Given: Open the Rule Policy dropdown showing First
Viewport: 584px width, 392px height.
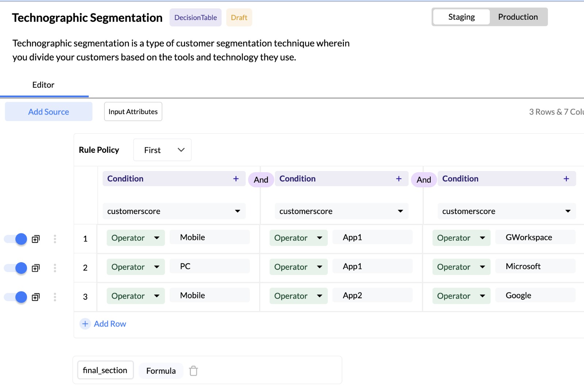Looking at the screenshot, I should (x=162, y=150).
